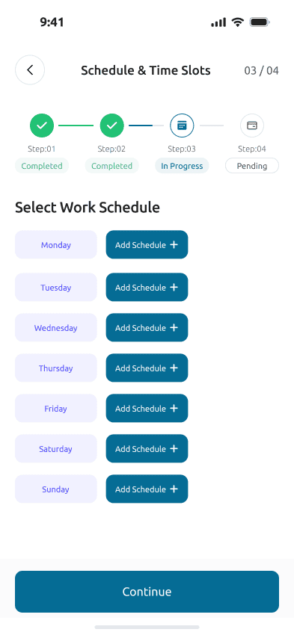The width and height of the screenshot is (294, 644).
Task: Add Schedule for Tuesday
Action: 147,288
